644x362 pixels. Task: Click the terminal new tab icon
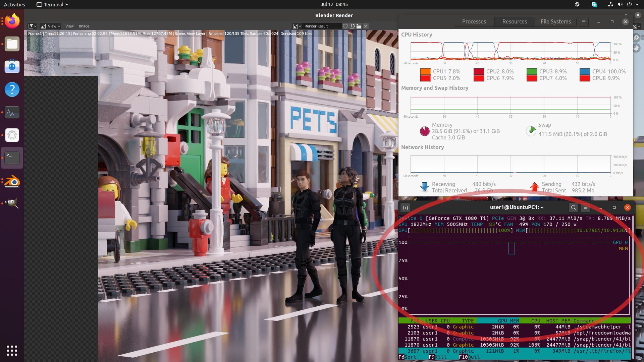point(405,207)
